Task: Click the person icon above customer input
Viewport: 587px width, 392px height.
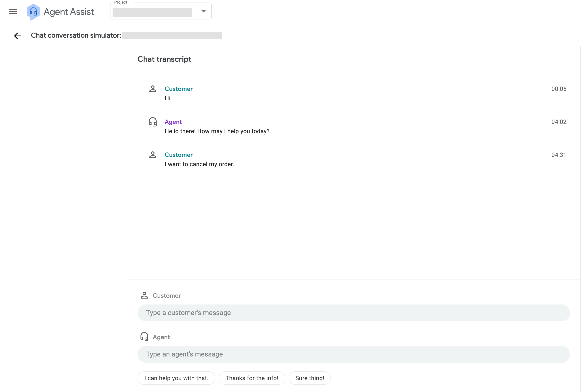Action: pyautogui.click(x=144, y=295)
